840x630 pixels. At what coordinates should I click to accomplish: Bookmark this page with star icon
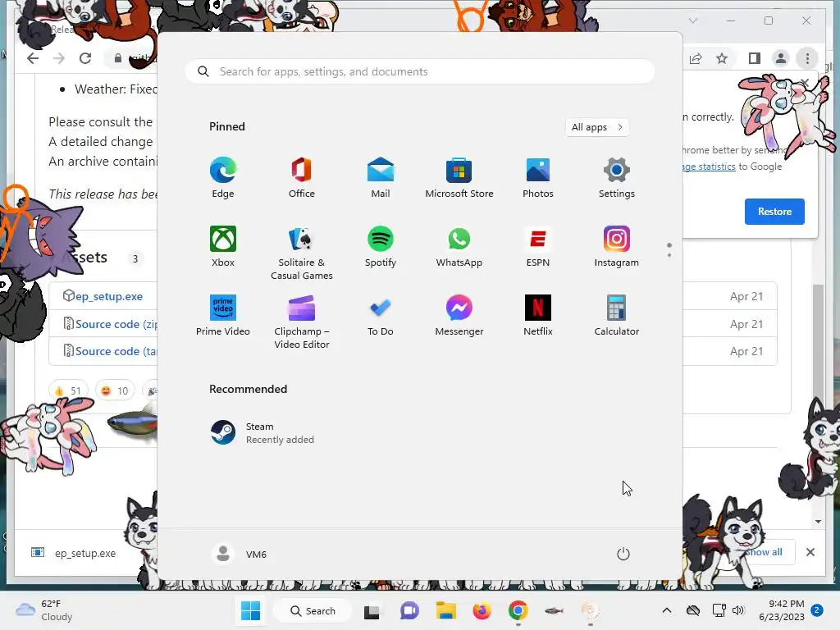(x=722, y=58)
